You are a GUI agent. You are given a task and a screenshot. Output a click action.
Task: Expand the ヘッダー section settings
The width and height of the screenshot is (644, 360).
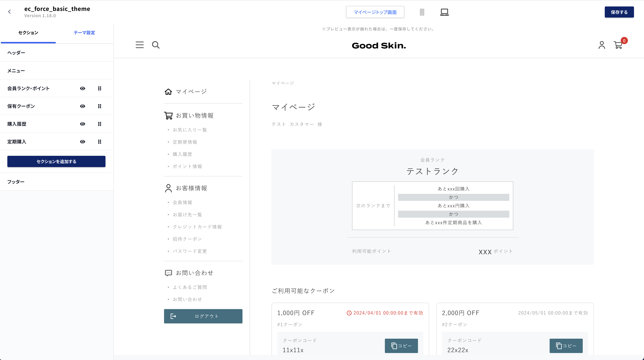16,53
